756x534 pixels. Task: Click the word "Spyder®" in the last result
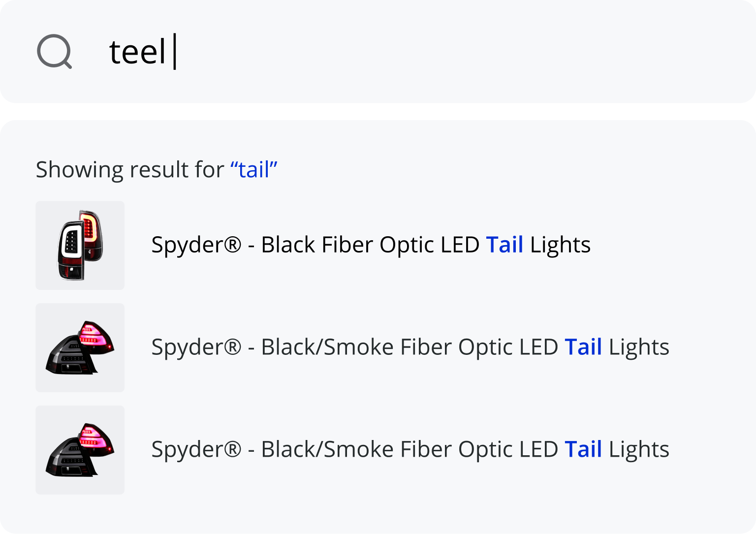pos(196,449)
